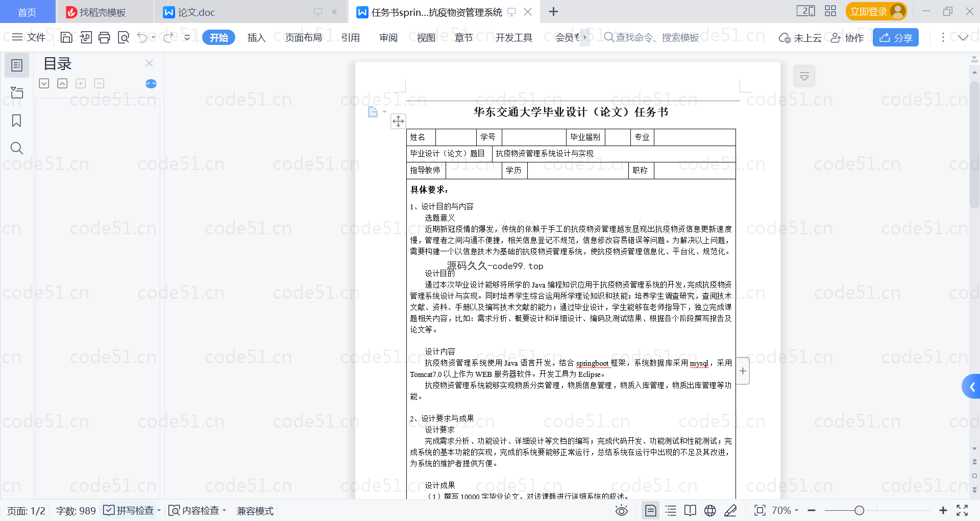Toggle eye protection mode icon
The image size is (980, 521).
click(x=622, y=510)
